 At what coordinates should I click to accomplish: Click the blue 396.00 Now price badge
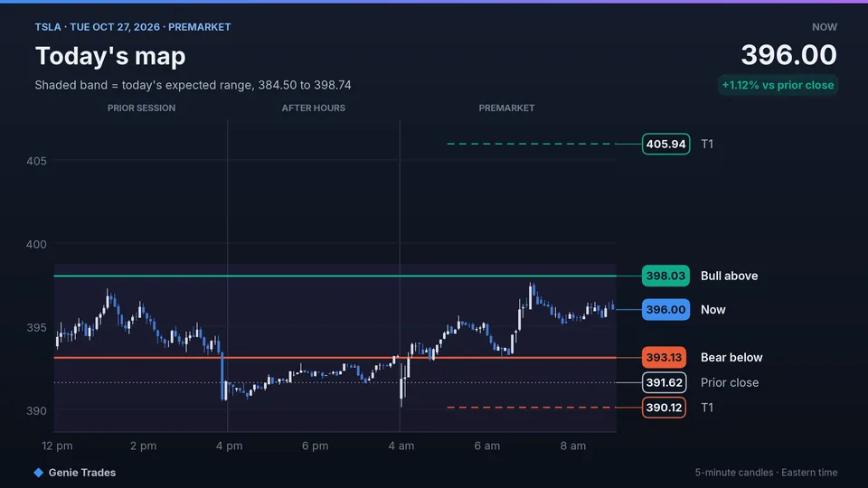[x=665, y=309]
